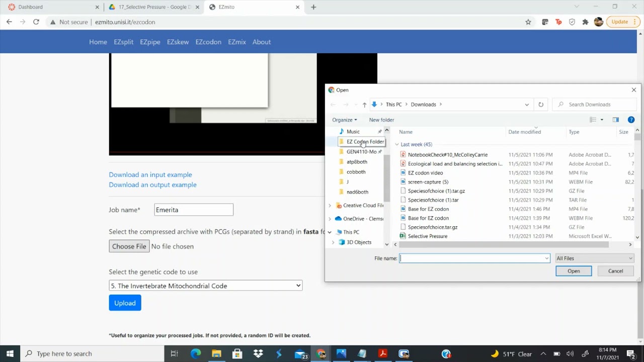This screenshot has height=362, width=644.
Task: Open EZpipe in site navigation
Action: [150, 42]
